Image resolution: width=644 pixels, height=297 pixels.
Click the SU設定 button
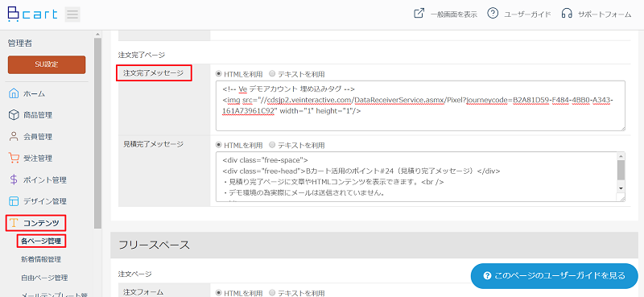pos(47,64)
